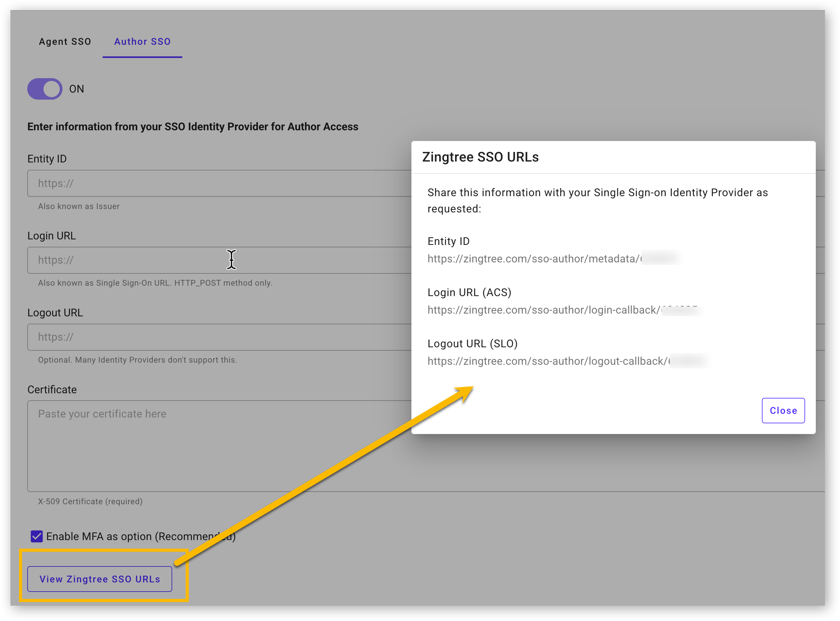Select the Author SSO tab

click(142, 41)
